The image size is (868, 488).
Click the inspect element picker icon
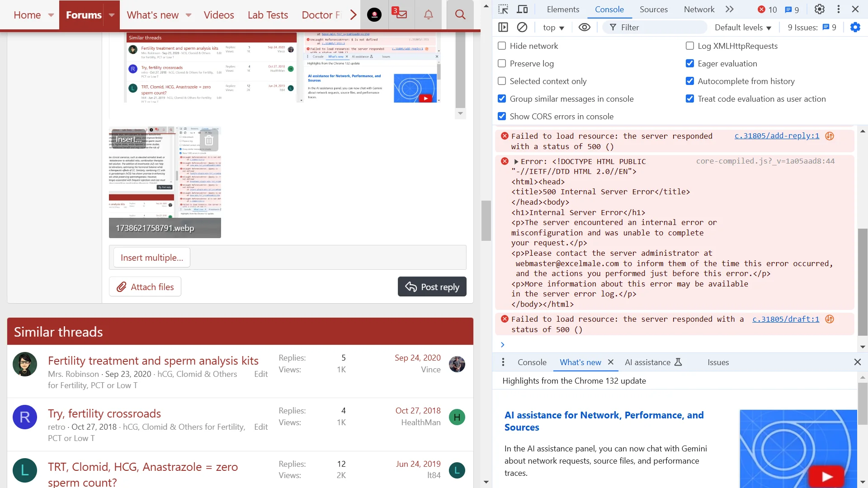tap(503, 9)
